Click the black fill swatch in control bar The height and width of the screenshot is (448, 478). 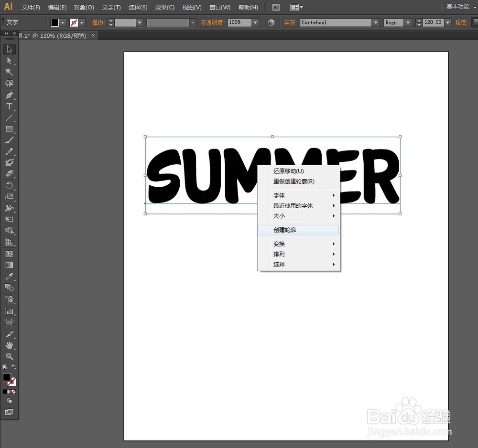(55, 22)
